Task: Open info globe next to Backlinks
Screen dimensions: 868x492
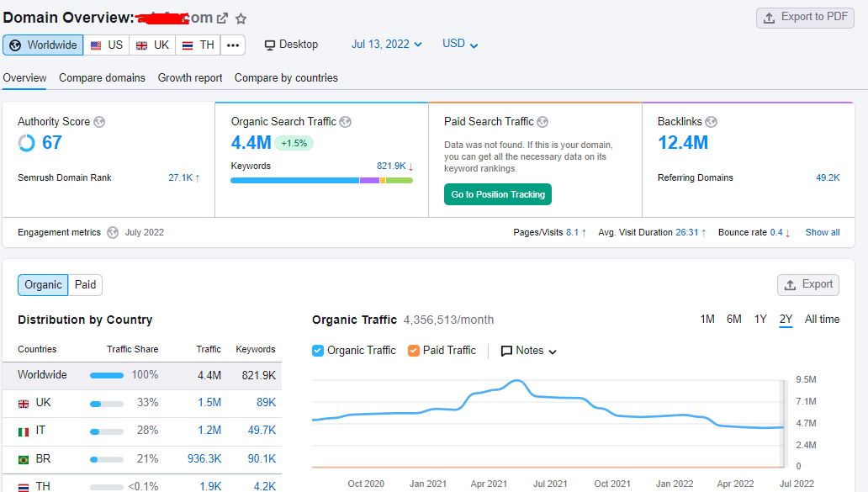Action: 712,122
